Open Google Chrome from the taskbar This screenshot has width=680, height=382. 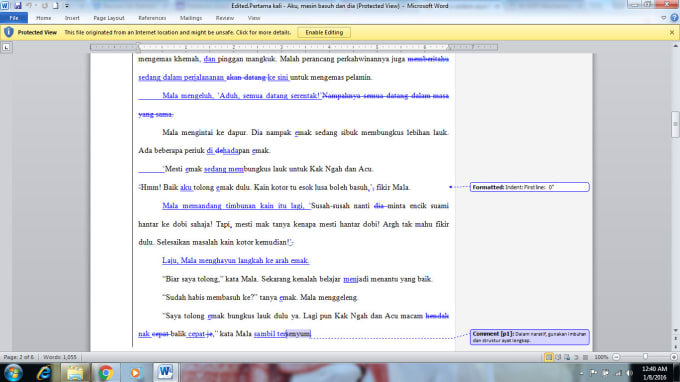click(105, 373)
